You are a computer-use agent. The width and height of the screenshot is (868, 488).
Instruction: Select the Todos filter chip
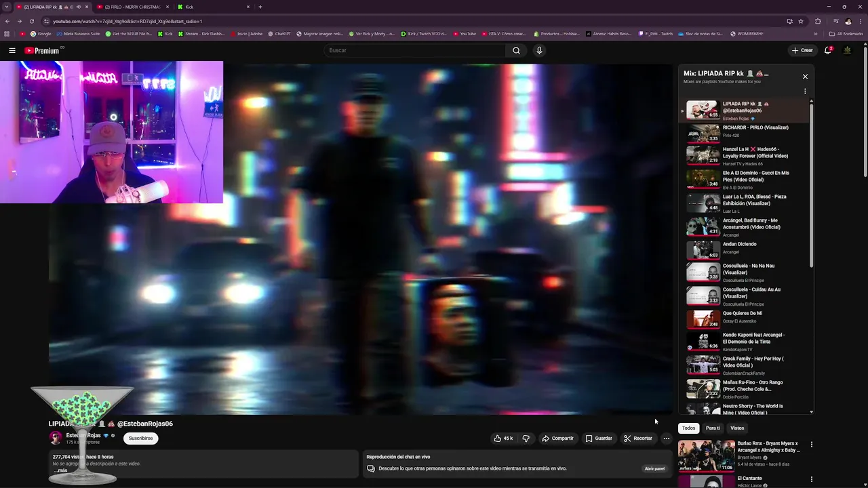[x=688, y=428]
